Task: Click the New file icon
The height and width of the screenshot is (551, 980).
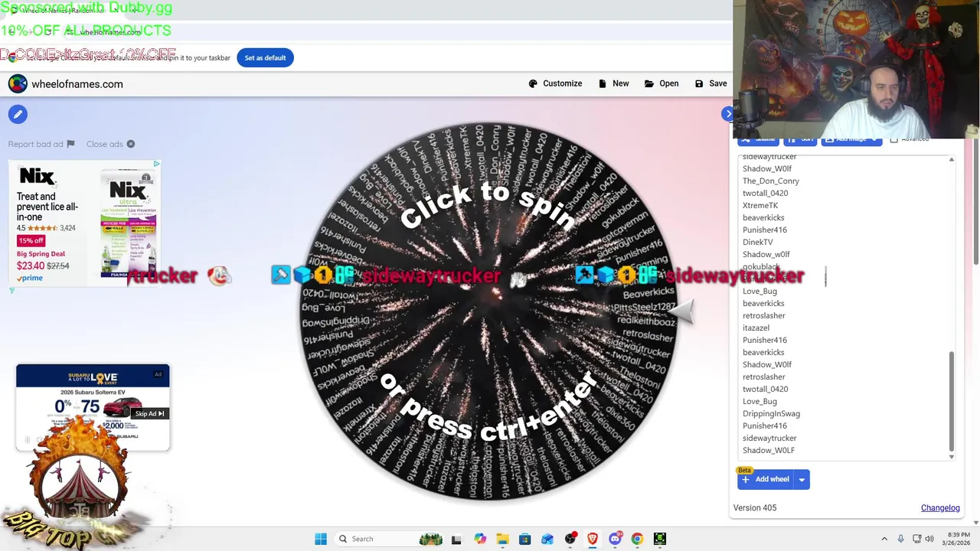Action: point(603,83)
